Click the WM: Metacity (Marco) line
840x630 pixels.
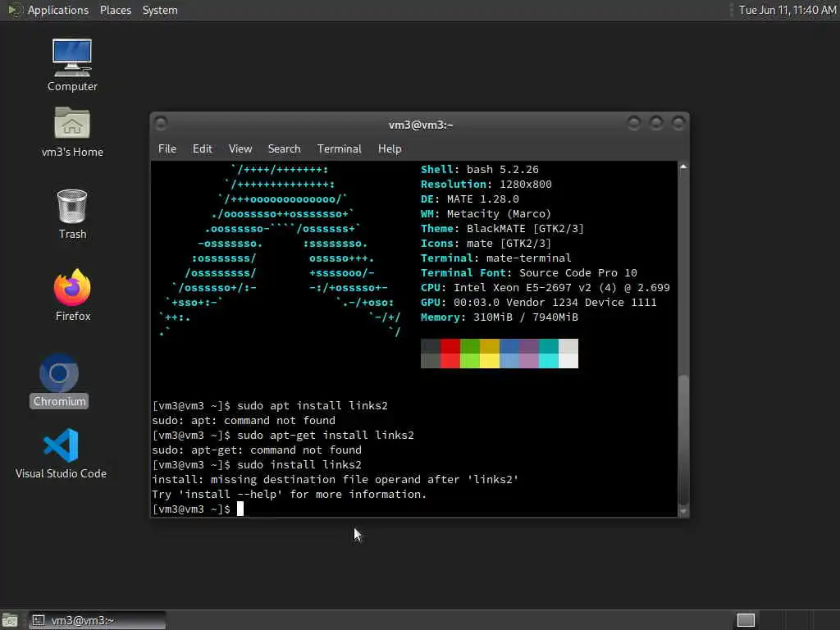(486, 214)
